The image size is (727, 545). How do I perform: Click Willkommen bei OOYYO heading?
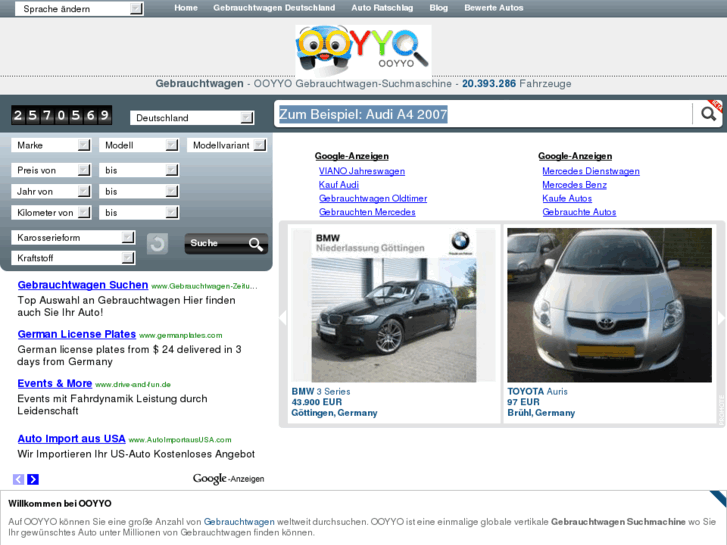point(60,504)
